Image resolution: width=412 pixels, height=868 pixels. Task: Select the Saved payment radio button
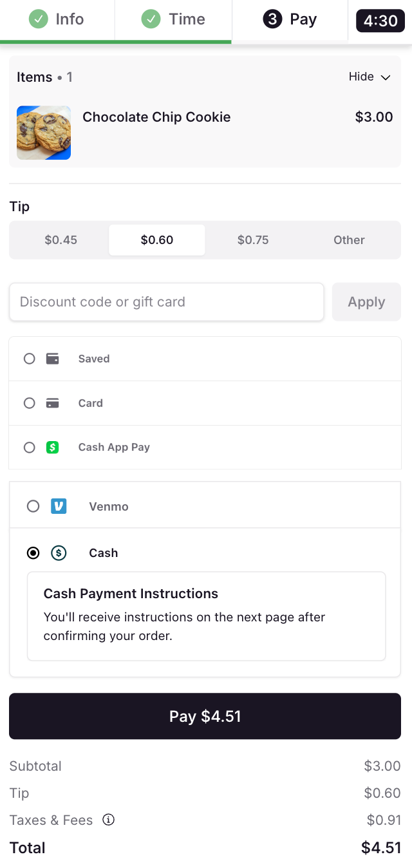(x=30, y=359)
